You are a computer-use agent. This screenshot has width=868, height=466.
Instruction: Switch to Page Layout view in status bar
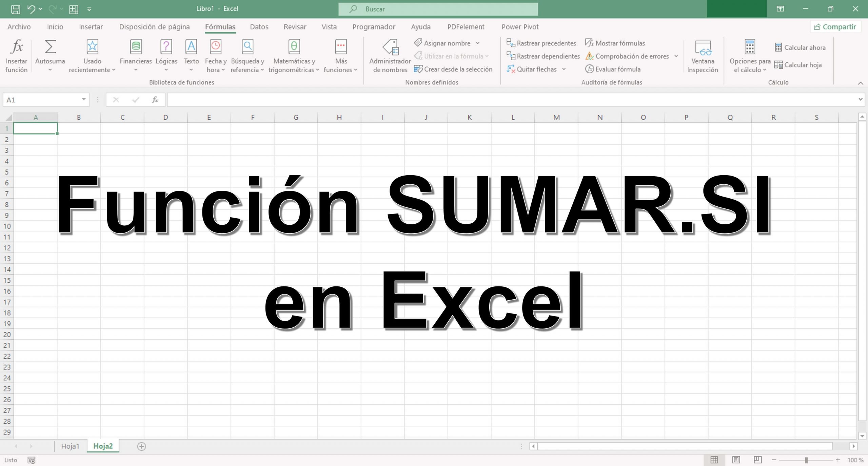point(736,460)
